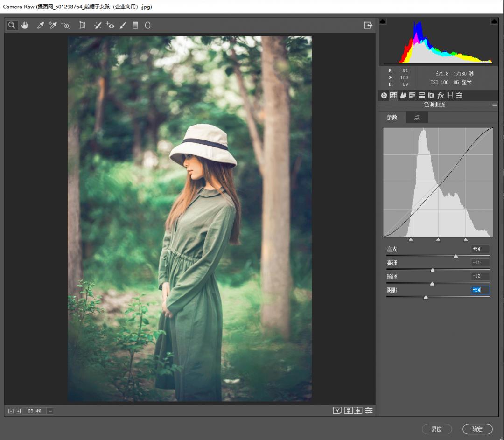This screenshot has height=440, width=504.
Task: Open the fx Effects panel
Action: 441,95
